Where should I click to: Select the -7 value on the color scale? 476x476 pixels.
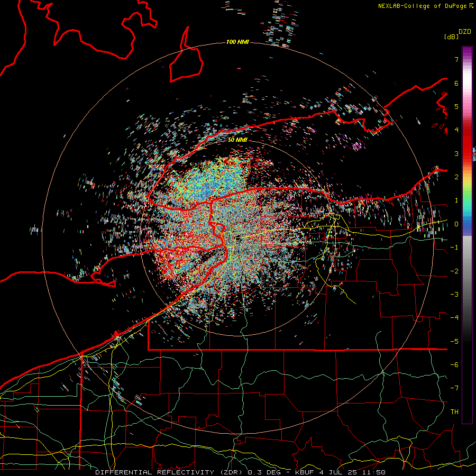point(454,388)
